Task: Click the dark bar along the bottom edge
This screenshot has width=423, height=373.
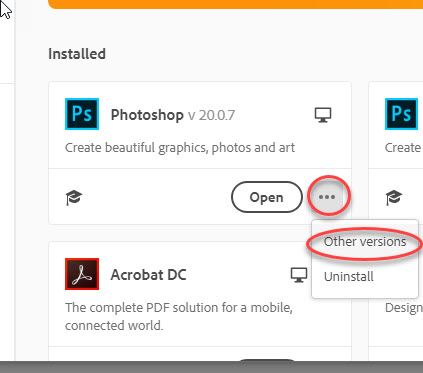Action: click(x=211, y=367)
